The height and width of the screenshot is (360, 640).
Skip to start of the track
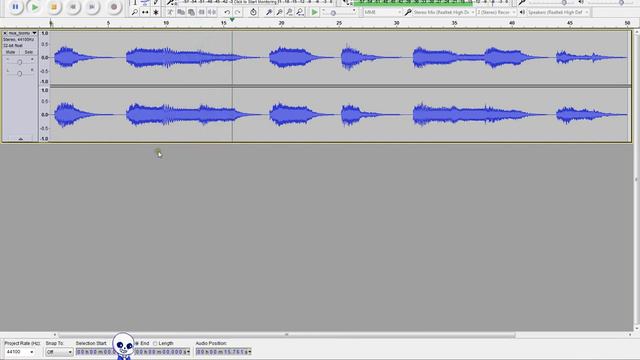[73, 7]
